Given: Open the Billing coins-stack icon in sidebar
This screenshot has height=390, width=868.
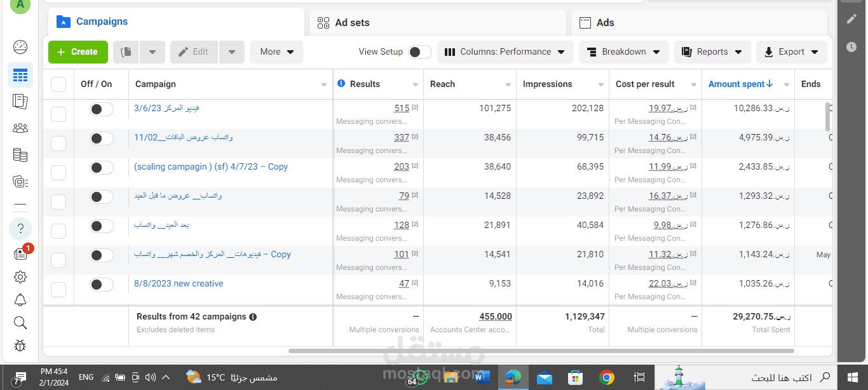Looking at the screenshot, I should tap(20, 155).
